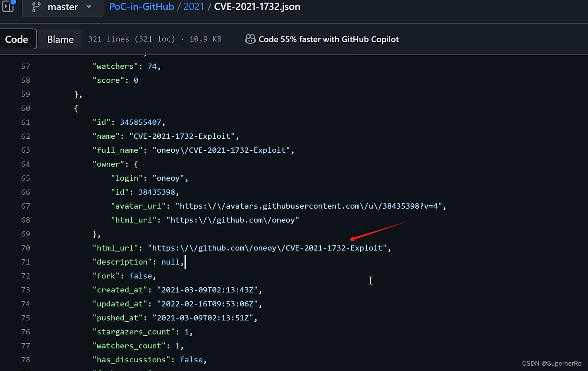This screenshot has height=371, width=588.
Task: Select line number 66
Action: 26,192
